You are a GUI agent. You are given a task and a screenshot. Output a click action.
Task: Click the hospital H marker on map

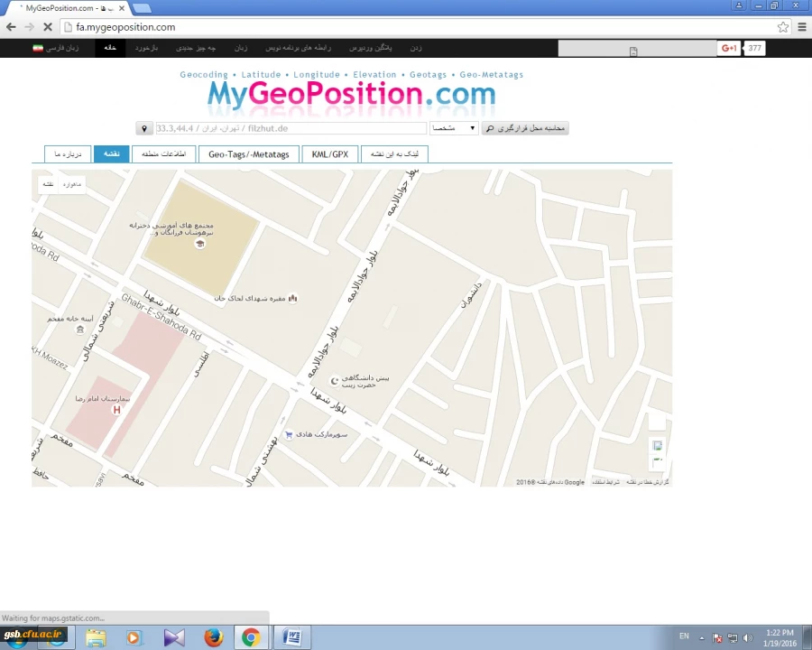pos(115,410)
